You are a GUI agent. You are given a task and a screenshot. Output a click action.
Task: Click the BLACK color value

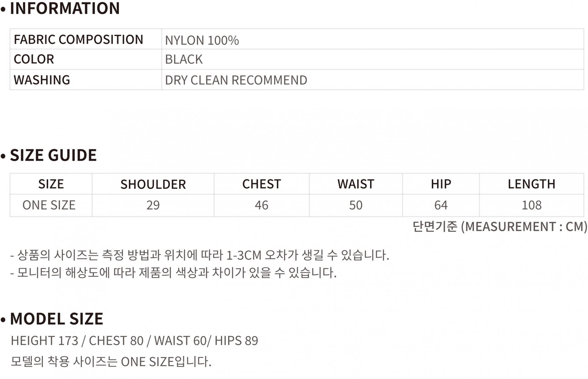click(x=184, y=59)
